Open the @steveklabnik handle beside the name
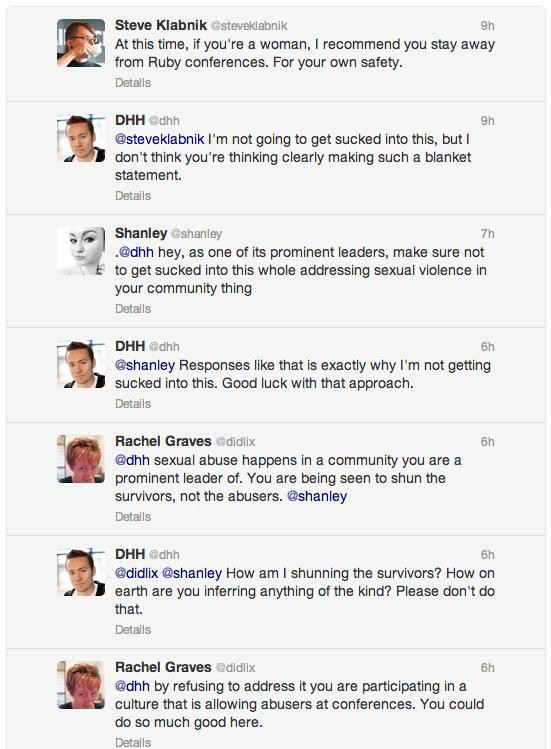The width and height of the screenshot is (551, 749). point(249,25)
